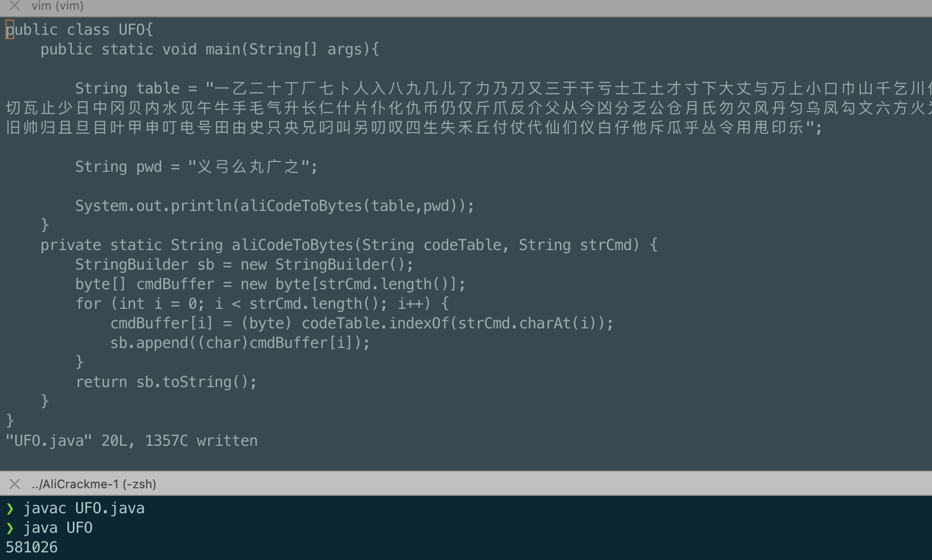The image size is (932, 560).
Task: Click the prompt arrow before "java UFO"
Action: tap(10, 528)
